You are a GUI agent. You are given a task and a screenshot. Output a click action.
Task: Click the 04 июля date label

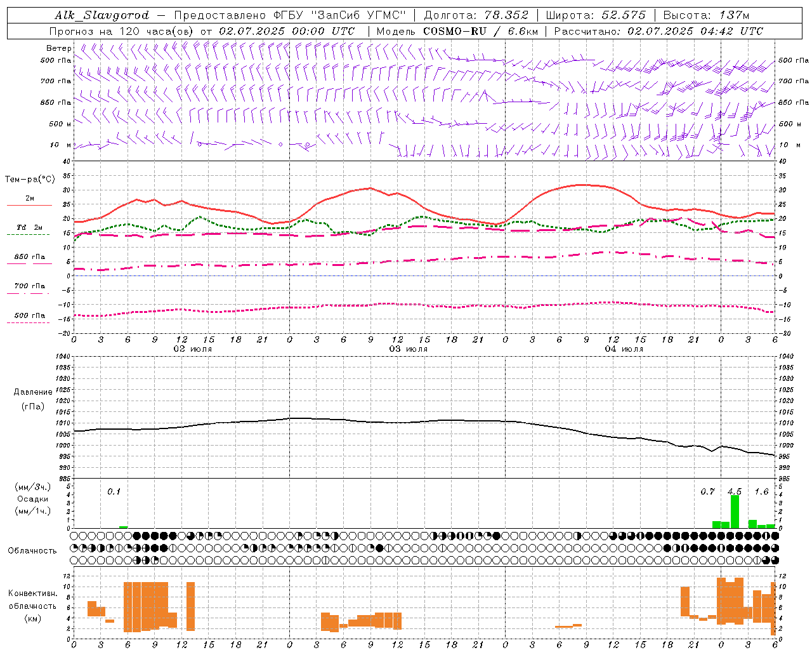(x=624, y=349)
